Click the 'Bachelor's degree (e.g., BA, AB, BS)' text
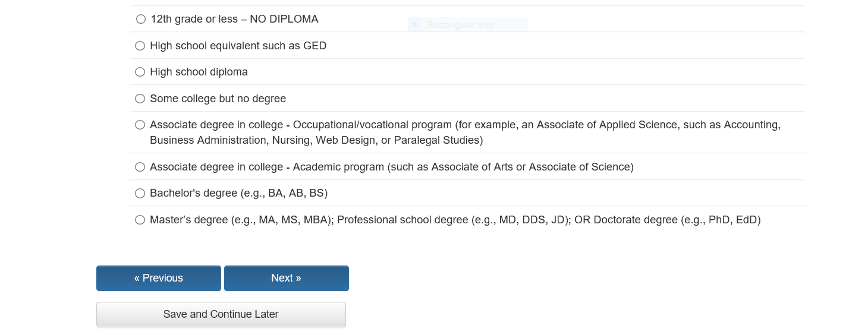The image size is (868, 335). [238, 193]
